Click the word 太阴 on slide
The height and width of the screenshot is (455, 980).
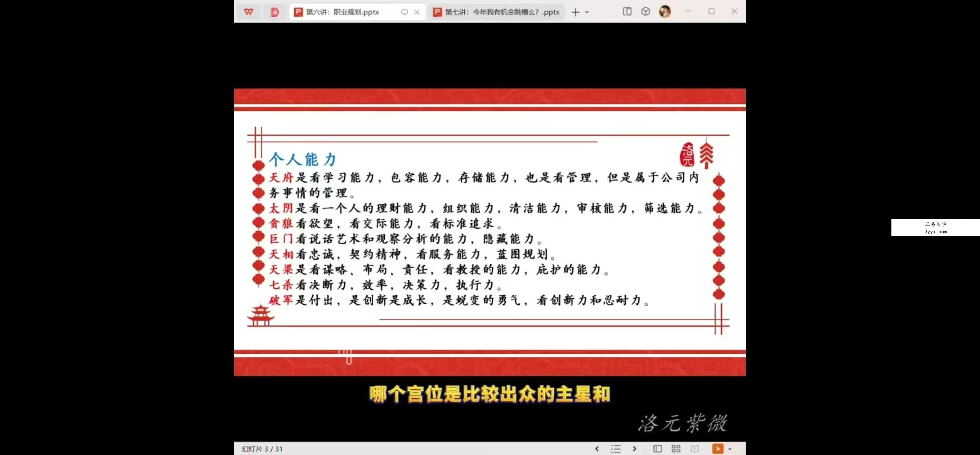point(281,208)
